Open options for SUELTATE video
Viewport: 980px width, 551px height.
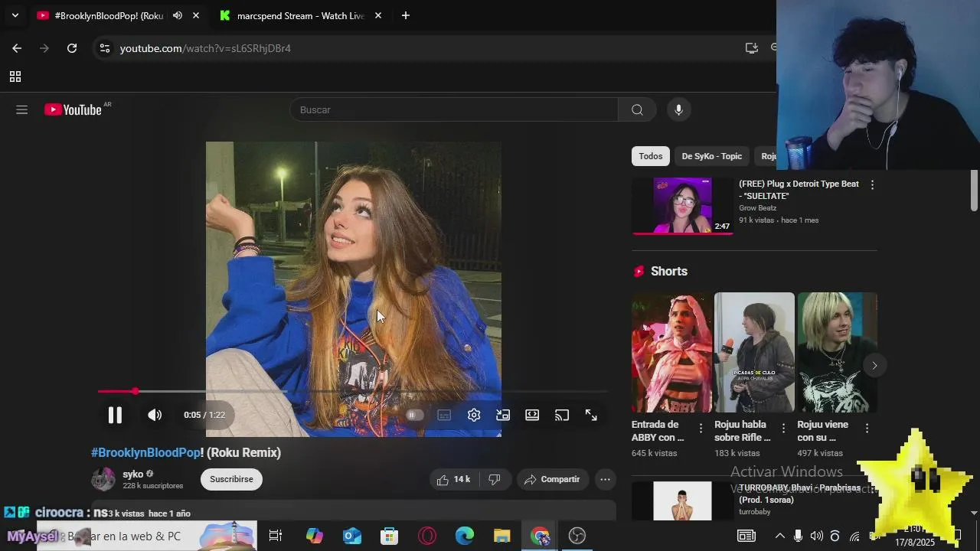872,184
